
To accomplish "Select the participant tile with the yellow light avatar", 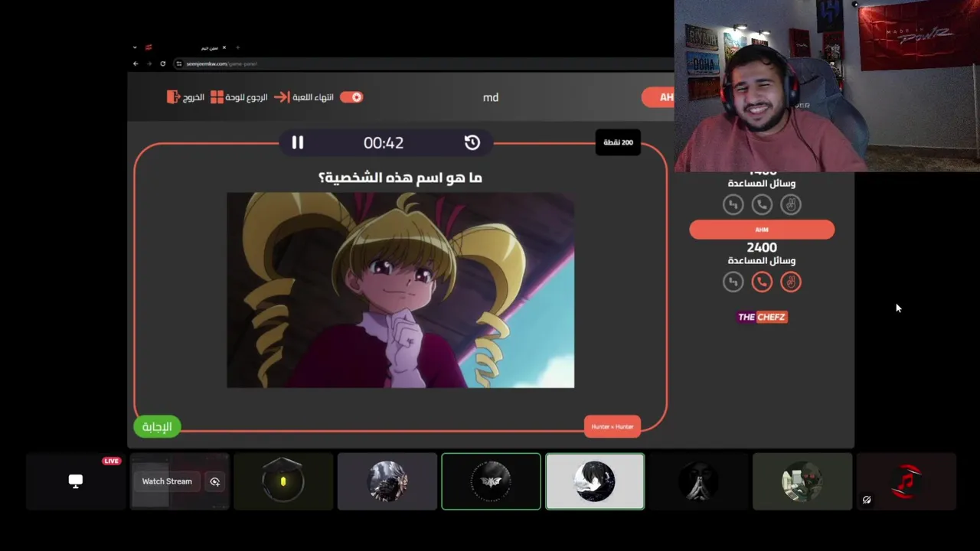I will click(x=283, y=481).
